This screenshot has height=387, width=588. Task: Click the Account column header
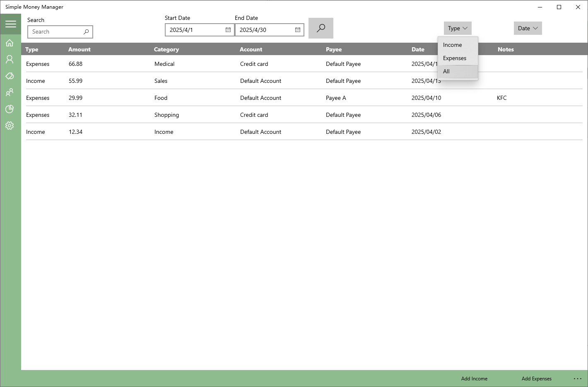click(x=251, y=49)
